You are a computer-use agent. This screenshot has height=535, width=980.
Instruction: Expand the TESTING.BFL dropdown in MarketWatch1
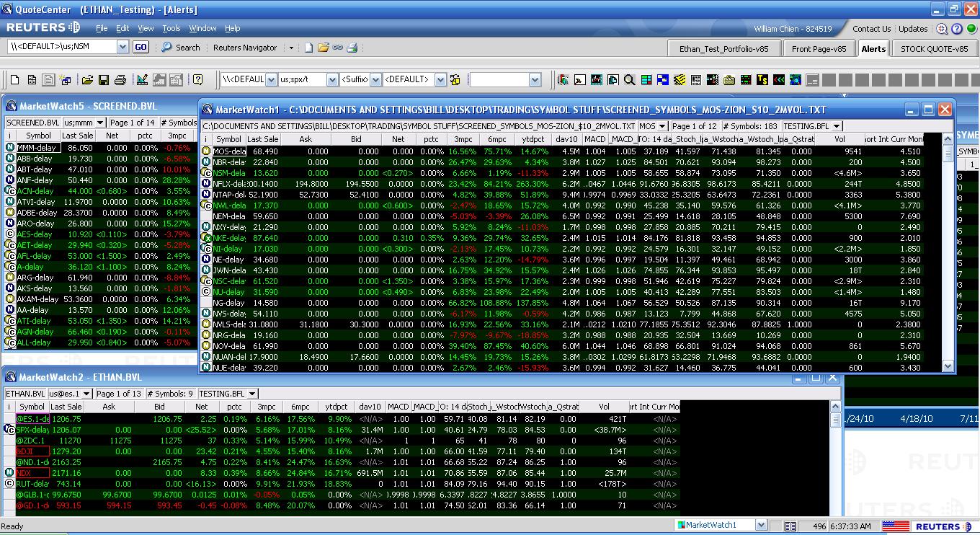[836, 126]
